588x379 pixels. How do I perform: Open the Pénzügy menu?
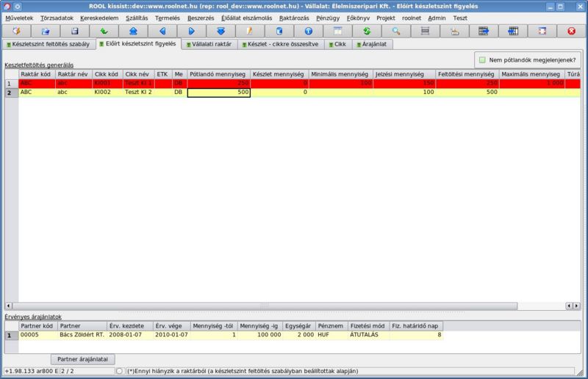tap(328, 17)
